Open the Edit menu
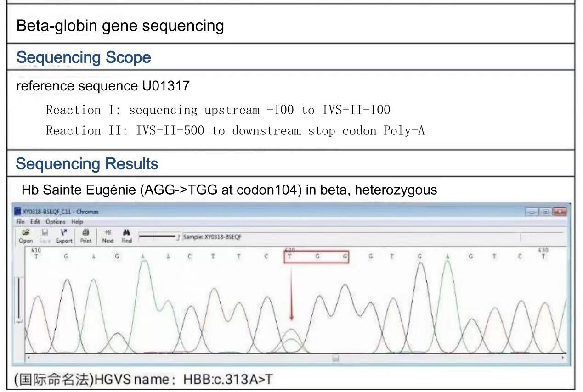Image resolution: width=583 pixels, height=392 pixels. point(34,222)
